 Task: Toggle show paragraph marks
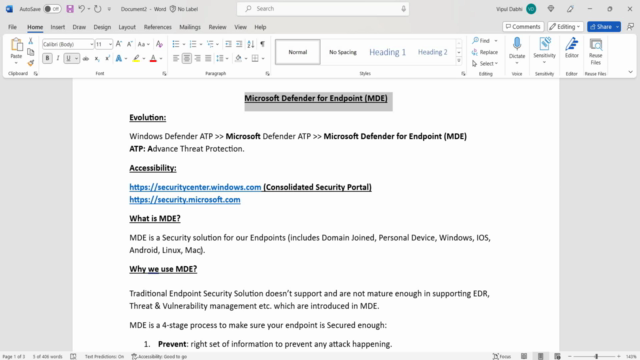click(x=262, y=44)
